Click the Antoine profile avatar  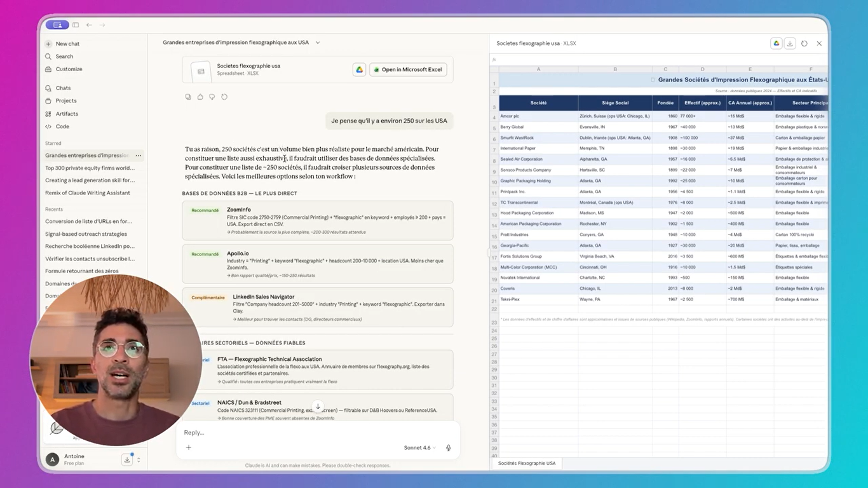point(53,459)
